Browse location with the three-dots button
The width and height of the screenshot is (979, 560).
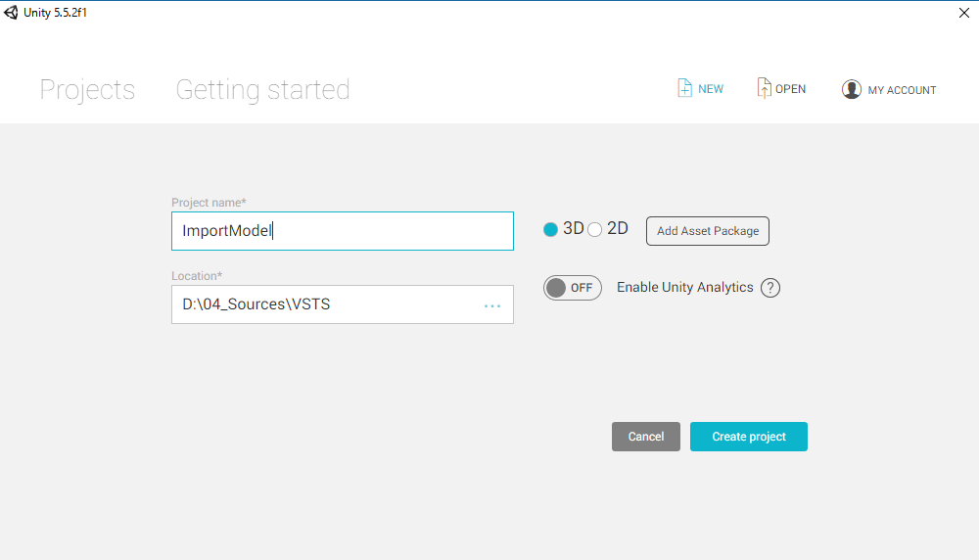[492, 305]
